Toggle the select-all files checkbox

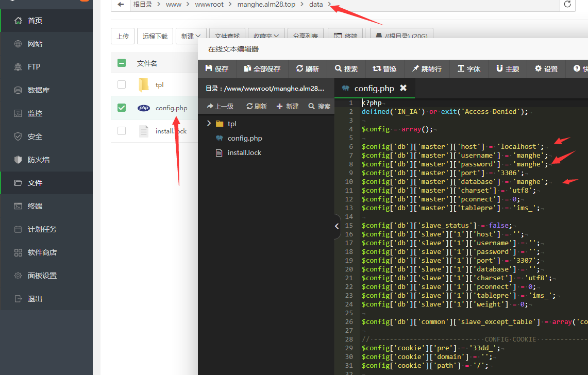tap(122, 63)
